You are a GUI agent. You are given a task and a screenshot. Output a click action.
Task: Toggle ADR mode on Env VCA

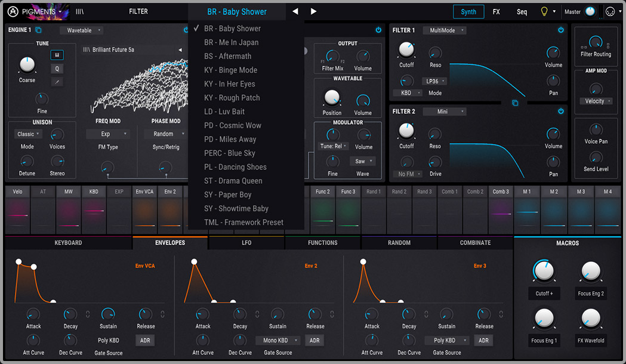point(145,341)
